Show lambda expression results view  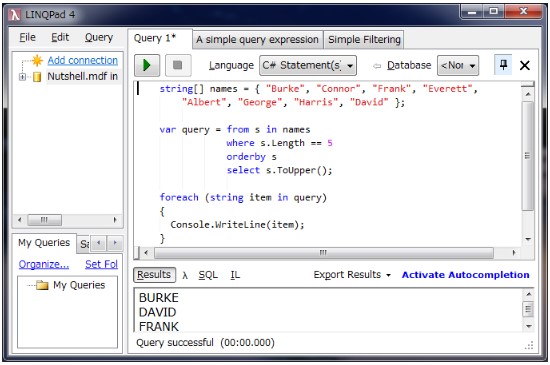coord(185,276)
